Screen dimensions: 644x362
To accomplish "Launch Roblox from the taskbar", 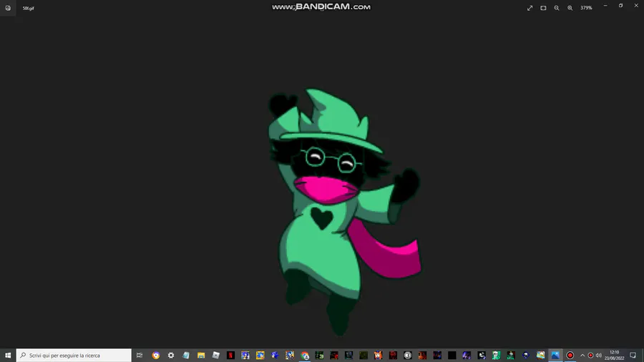I will (215, 356).
